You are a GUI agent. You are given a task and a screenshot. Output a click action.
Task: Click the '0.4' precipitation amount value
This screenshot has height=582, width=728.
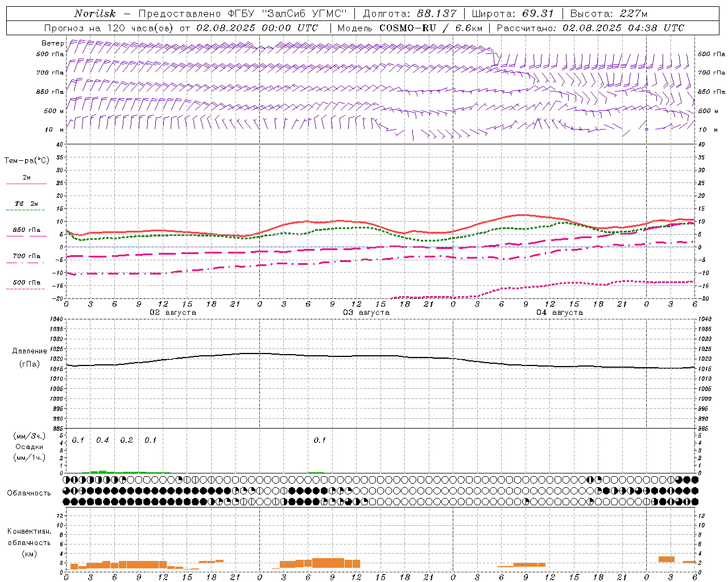102,440
